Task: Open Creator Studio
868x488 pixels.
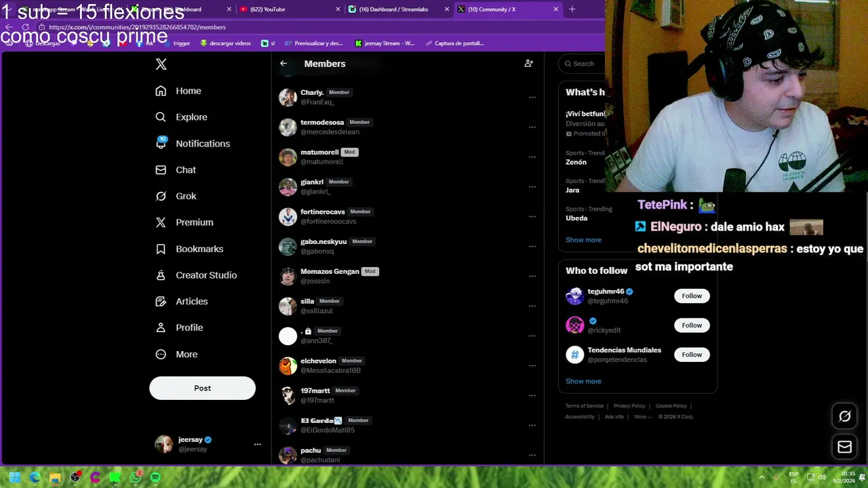Action: [x=195, y=275]
